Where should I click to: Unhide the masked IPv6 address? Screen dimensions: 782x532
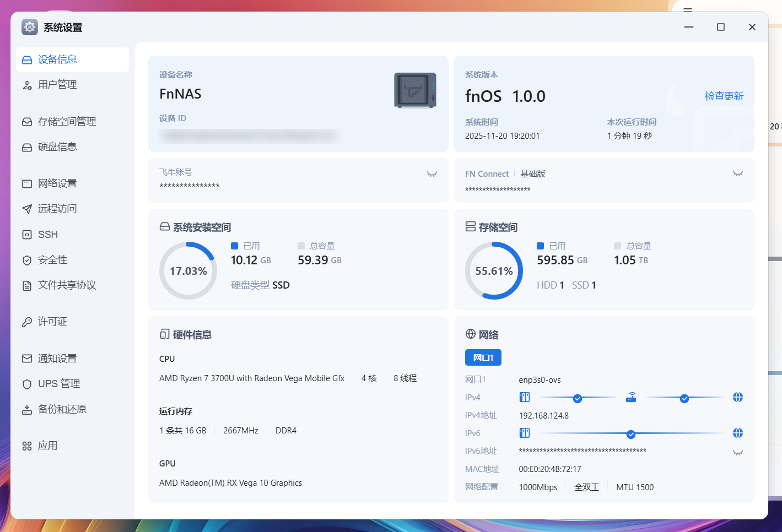point(737,453)
